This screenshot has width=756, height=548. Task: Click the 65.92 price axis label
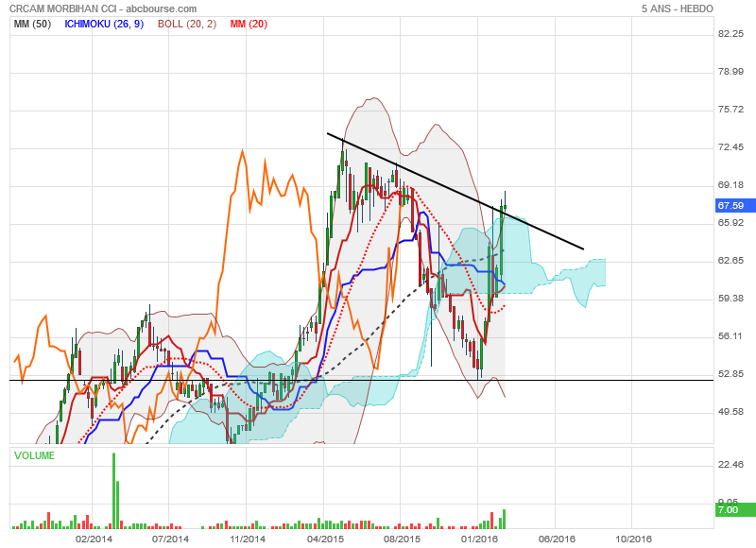pos(730,223)
